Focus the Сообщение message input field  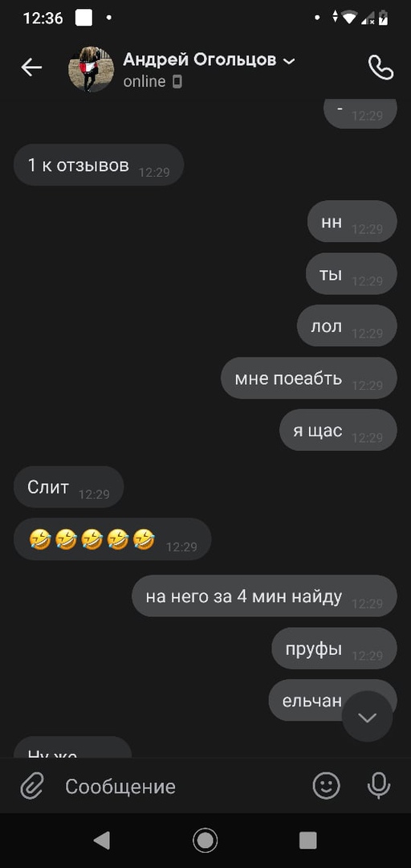coord(182,786)
